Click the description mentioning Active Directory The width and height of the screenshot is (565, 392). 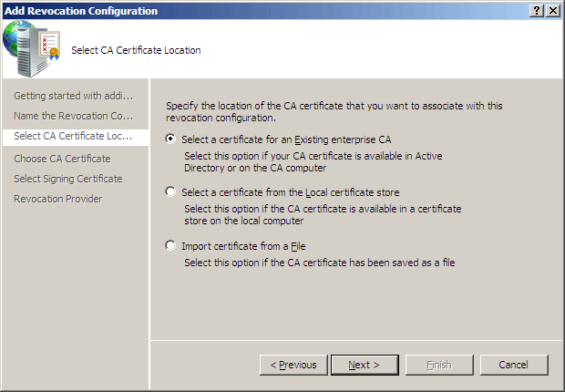pos(313,162)
